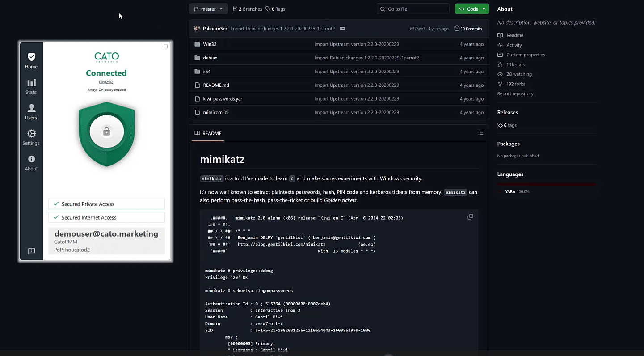Click the Connected status text
Screen dimensions: 644x356
106,73
